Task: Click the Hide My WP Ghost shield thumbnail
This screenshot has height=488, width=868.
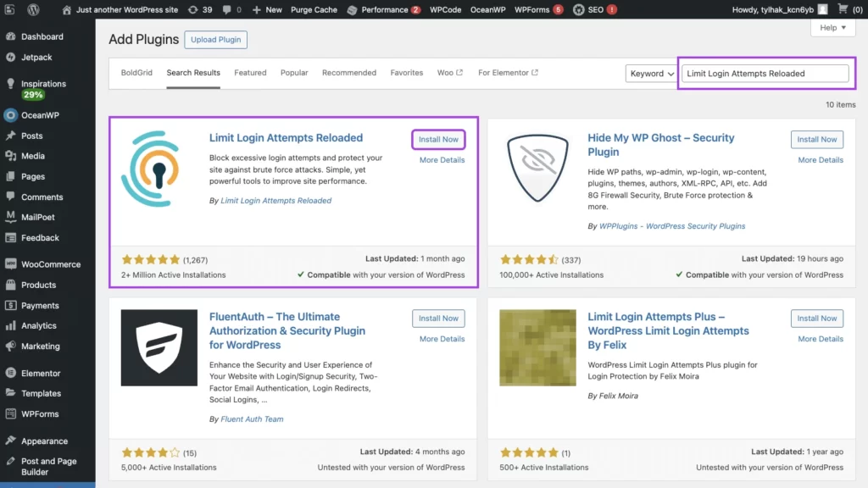Action: 537,169
